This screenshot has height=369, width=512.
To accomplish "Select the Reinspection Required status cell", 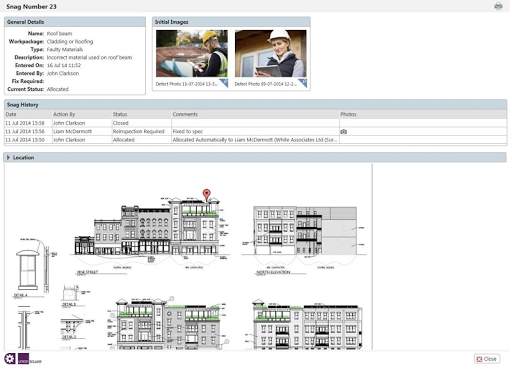I will pyautogui.click(x=138, y=132).
